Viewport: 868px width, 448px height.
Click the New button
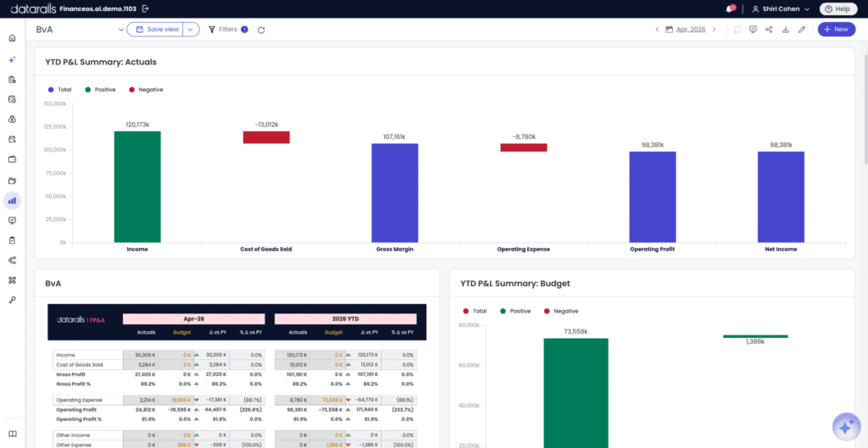[x=837, y=30]
